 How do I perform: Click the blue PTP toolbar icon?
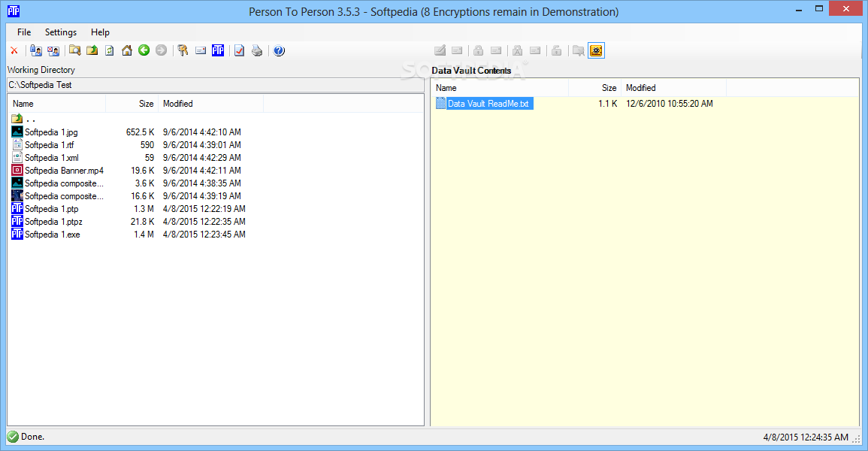coord(218,51)
